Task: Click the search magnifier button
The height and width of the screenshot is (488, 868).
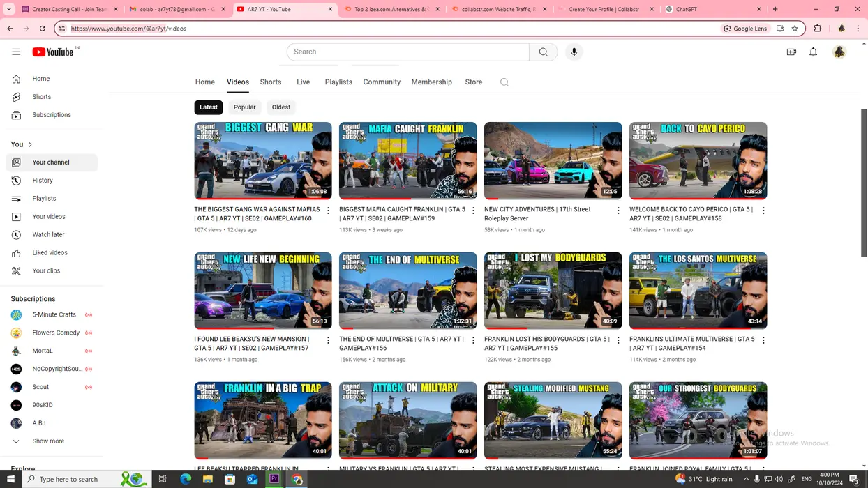Action: (543, 52)
